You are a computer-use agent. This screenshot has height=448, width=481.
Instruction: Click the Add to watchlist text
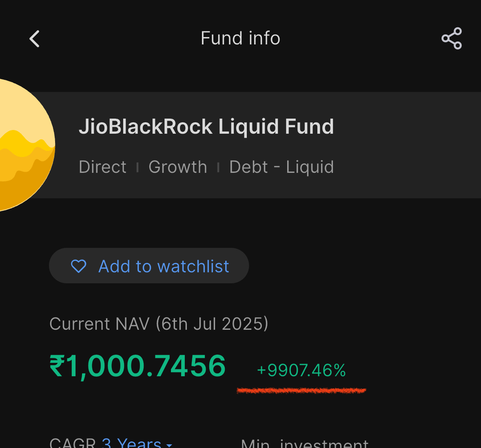(164, 266)
